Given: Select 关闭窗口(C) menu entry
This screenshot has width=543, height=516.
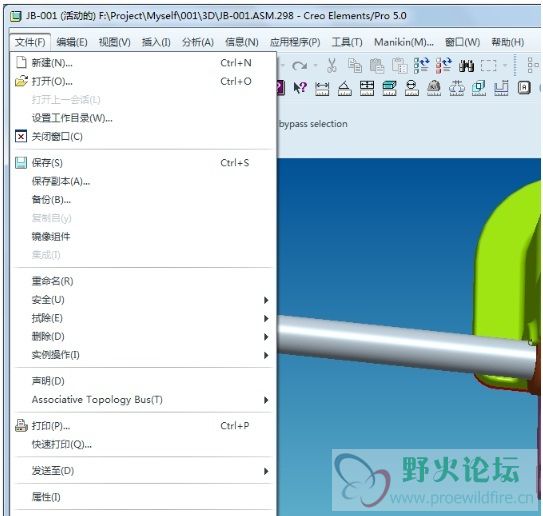Looking at the screenshot, I should tap(143, 137).
